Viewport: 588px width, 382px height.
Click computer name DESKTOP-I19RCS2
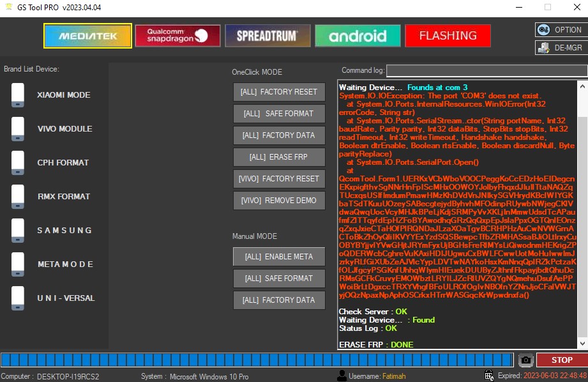(68, 376)
